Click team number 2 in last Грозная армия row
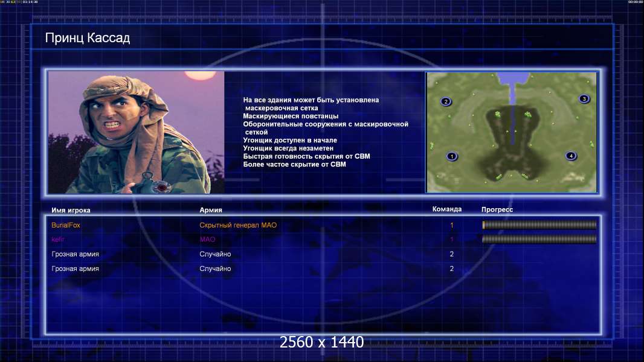644x362 pixels. point(451,269)
